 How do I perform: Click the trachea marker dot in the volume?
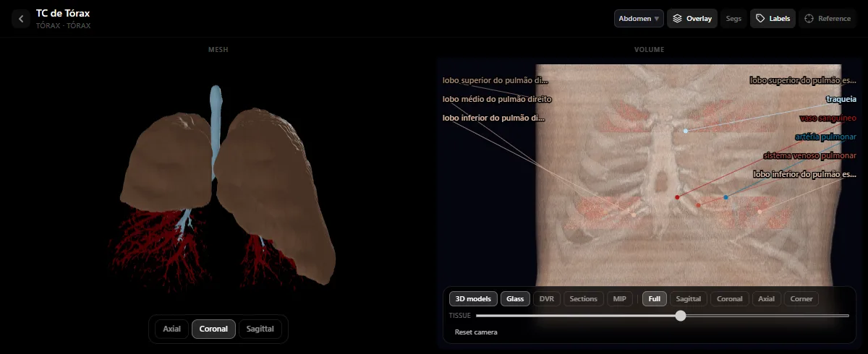coord(686,131)
